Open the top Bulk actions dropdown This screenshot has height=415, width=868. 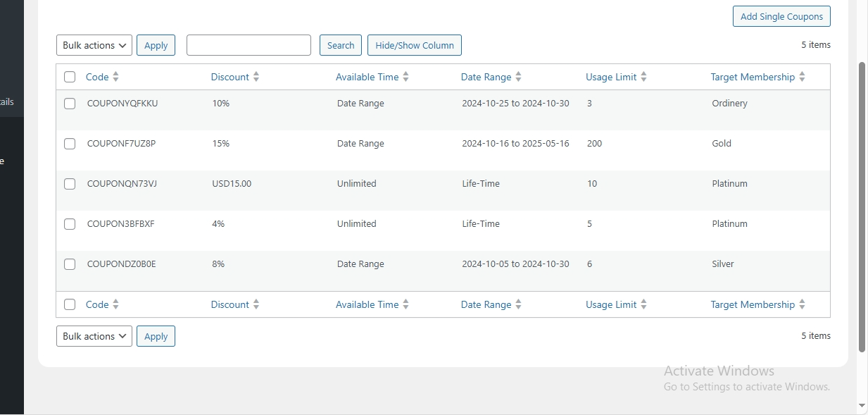[x=94, y=45]
